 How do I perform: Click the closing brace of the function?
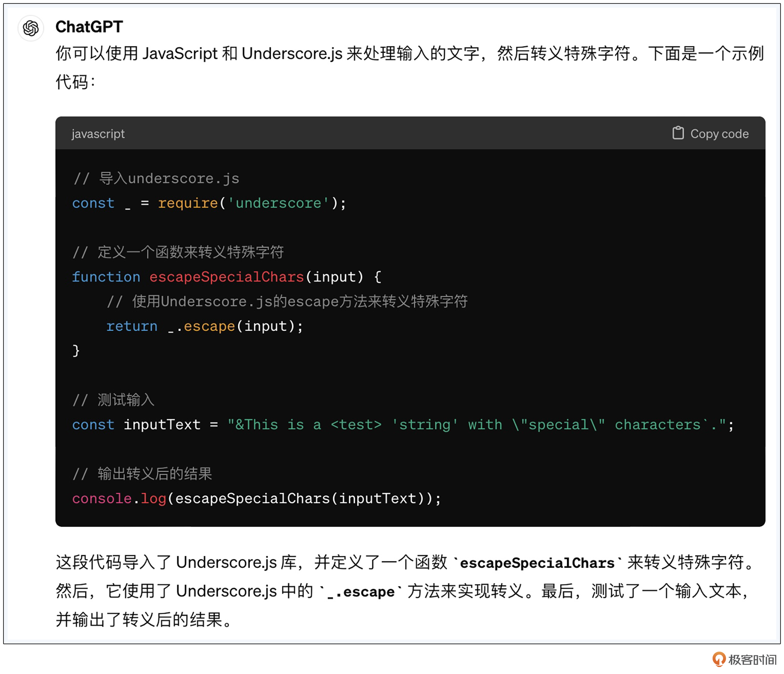(x=76, y=351)
